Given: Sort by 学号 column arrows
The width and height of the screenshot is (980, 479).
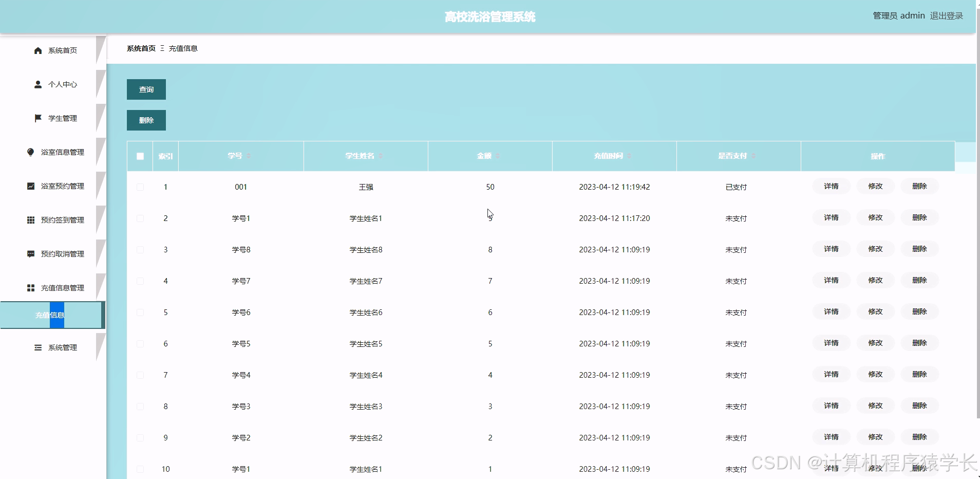Looking at the screenshot, I should pyautogui.click(x=249, y=156).
